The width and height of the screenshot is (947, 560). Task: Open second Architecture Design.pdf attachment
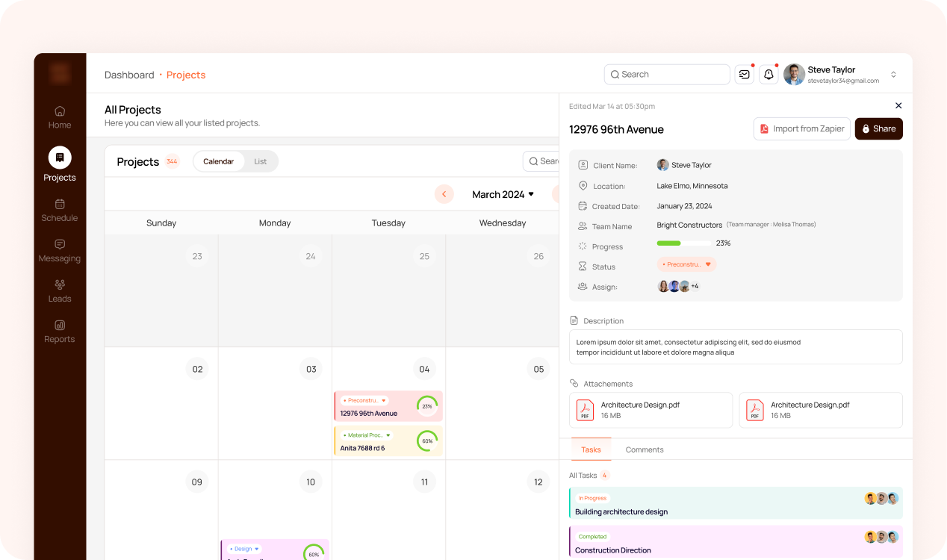pyautogui.click(x=821, y=410)
